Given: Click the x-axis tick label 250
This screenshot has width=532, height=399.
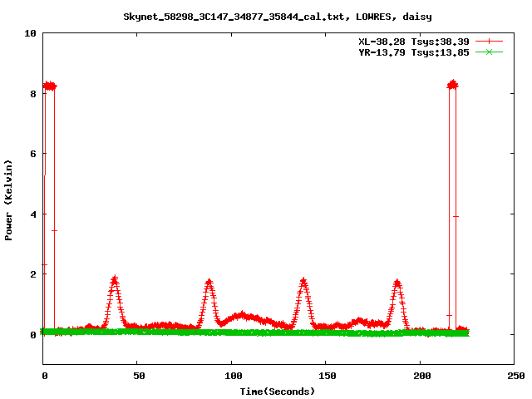Looking at the screenshot, I should point(516,376).
